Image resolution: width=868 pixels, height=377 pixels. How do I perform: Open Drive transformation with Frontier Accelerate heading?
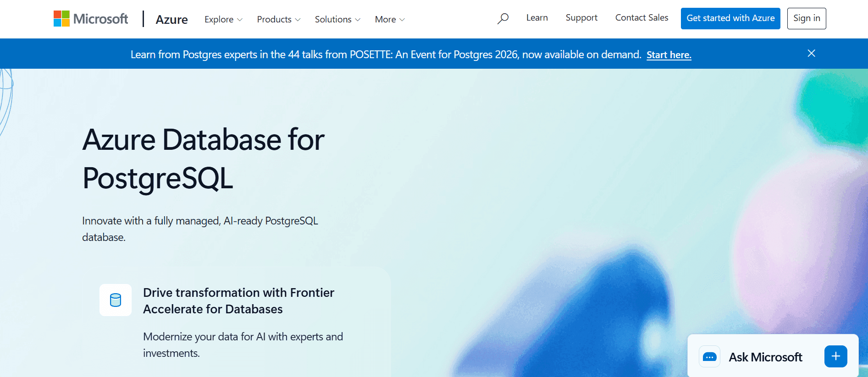click(238, 301)
